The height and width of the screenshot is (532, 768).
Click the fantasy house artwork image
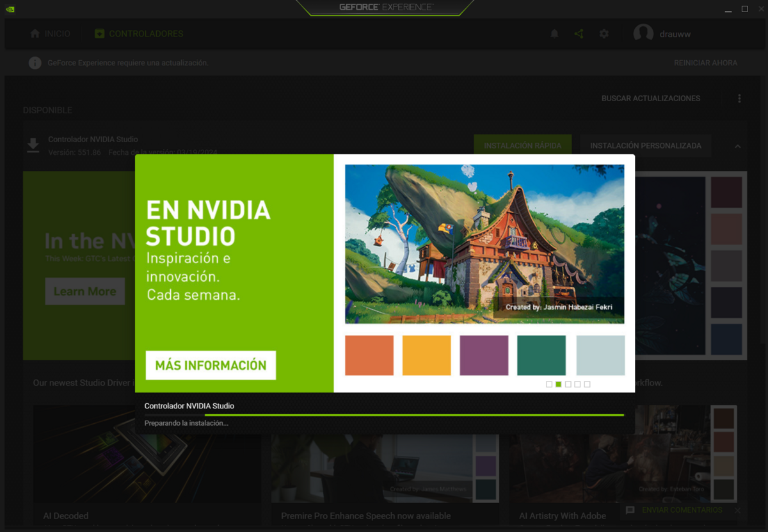tap(484, 244)
